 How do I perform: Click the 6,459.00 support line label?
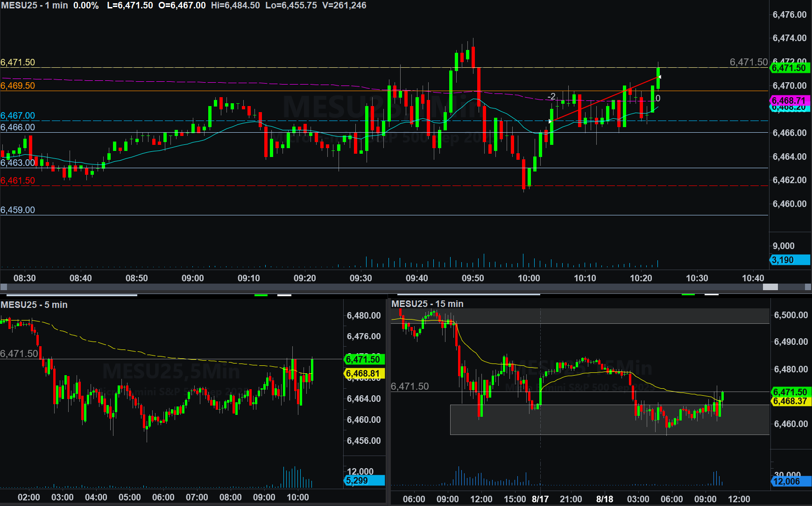click(x=18, y=210)
